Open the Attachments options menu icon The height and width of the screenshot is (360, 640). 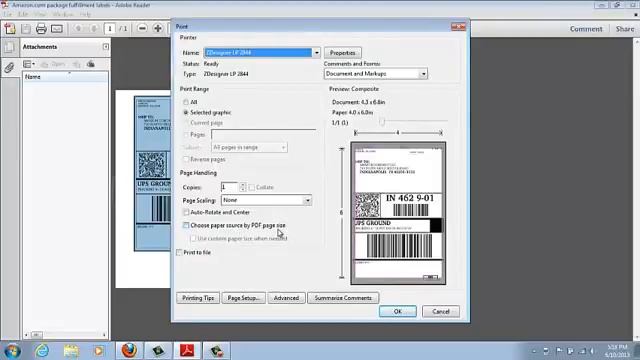29,64
